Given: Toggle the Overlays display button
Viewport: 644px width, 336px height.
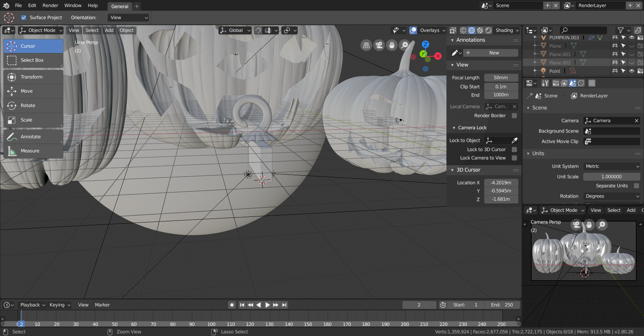Looking at the screenshot, I should (x=413, y=30).
